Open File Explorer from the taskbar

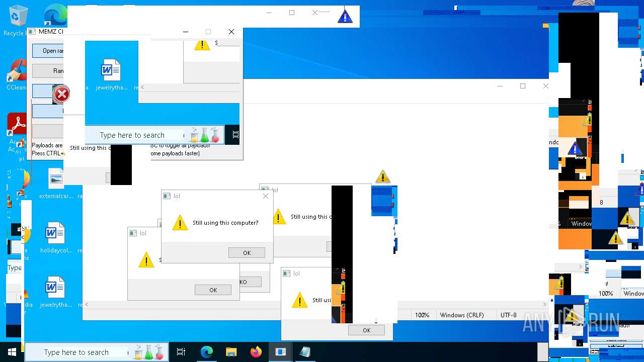pyautogui.click(x=231, y=352)
